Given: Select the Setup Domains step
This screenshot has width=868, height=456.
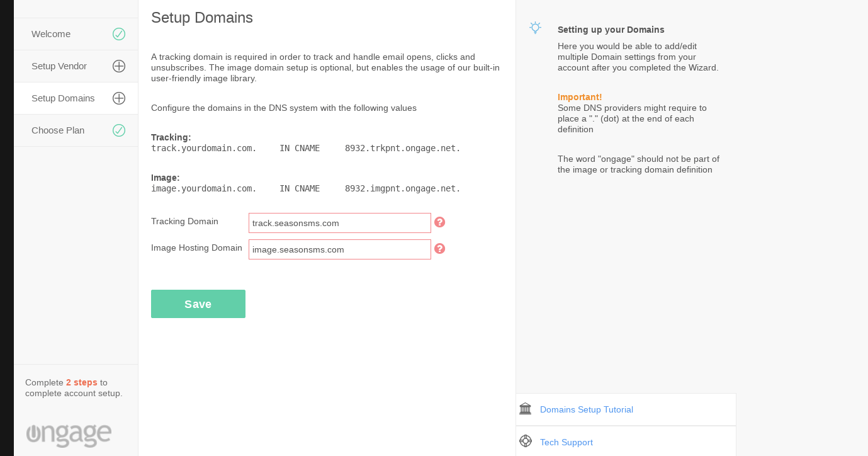Looking at the screenshot, I should point(63,98).
